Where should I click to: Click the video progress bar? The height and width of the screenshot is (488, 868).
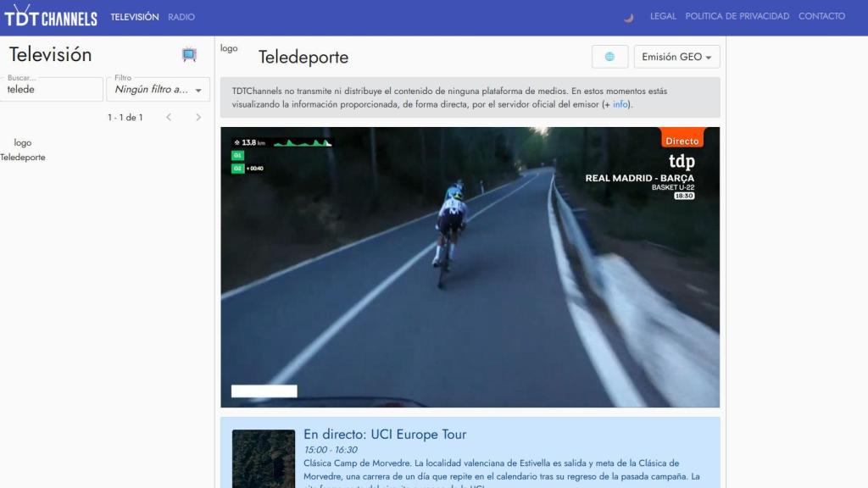[264, 391]
